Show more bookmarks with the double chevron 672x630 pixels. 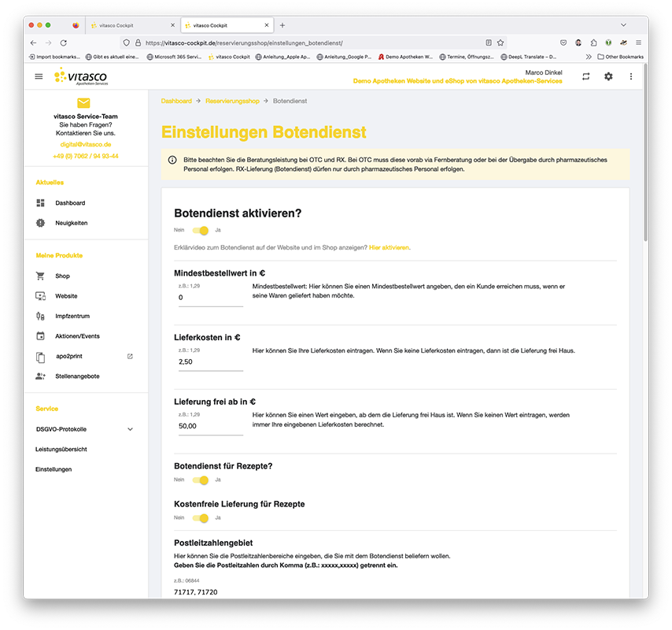tap(589, 57)
